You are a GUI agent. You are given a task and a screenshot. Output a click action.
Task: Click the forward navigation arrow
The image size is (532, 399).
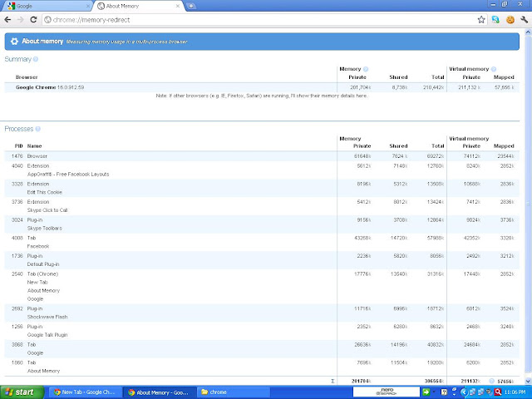click(x=20, y=20)
